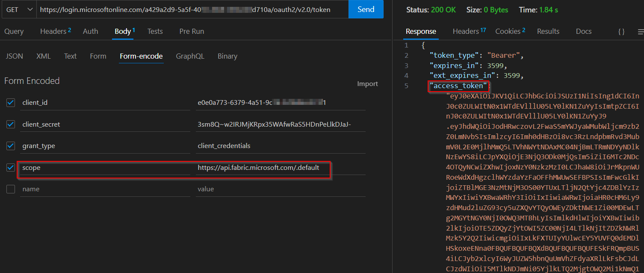
Task: Click the Status 200 OK text
Action: (431, 9)
